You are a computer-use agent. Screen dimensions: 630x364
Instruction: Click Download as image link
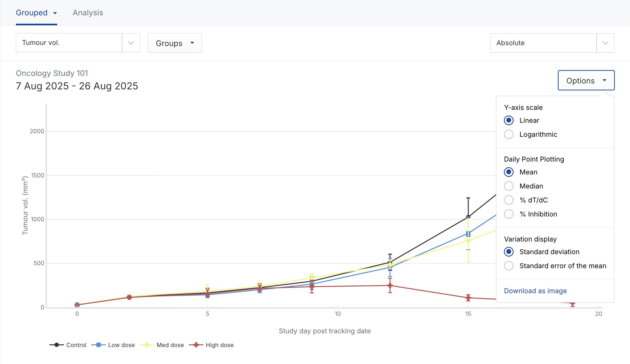pos(535,291)
